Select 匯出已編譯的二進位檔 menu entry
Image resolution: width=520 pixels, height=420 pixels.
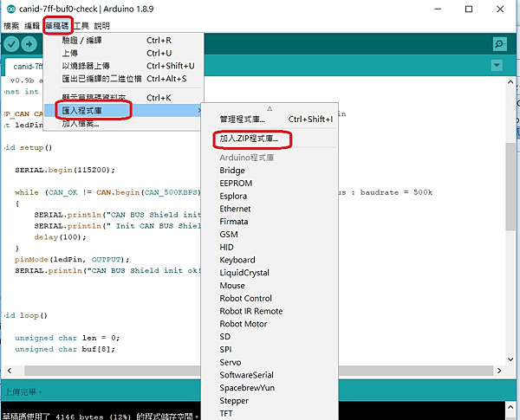[x=123, y=79]
